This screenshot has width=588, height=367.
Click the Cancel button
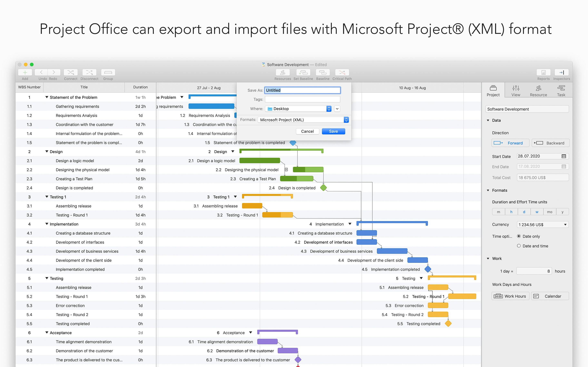tap(307, 131)
